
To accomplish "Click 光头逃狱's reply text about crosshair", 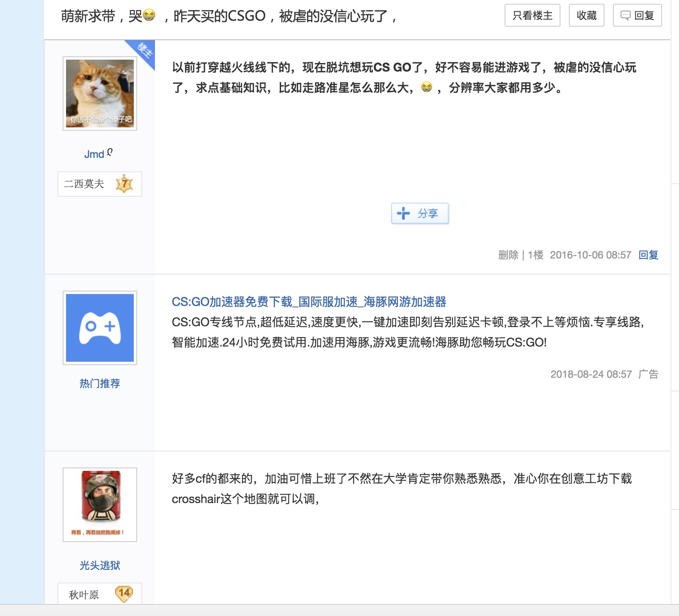I will 402,489.
